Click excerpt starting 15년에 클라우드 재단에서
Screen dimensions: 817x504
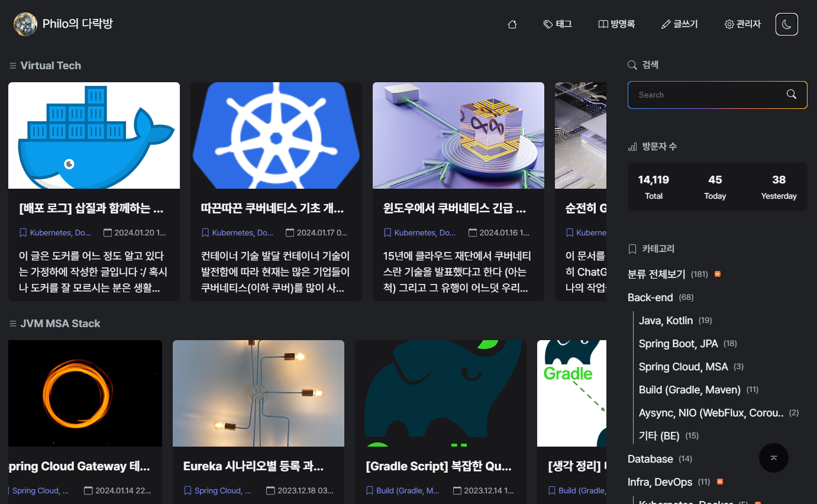tap(457, 272)
